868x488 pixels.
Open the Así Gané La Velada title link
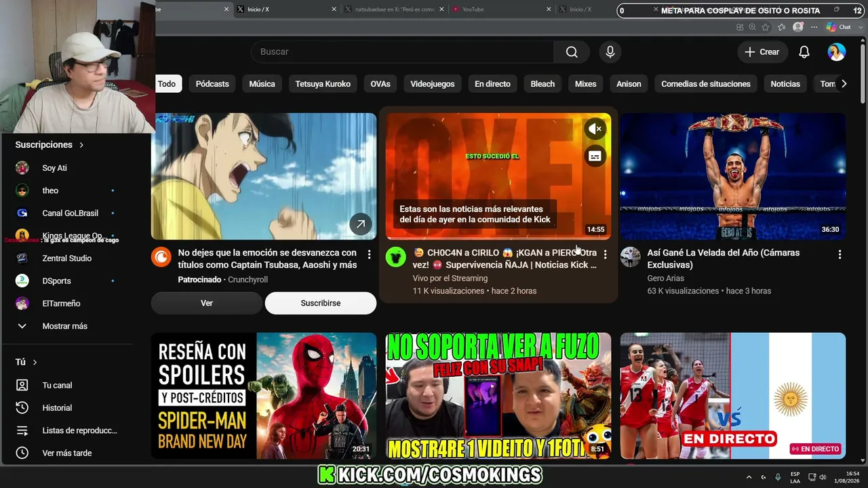coord(724,259)
